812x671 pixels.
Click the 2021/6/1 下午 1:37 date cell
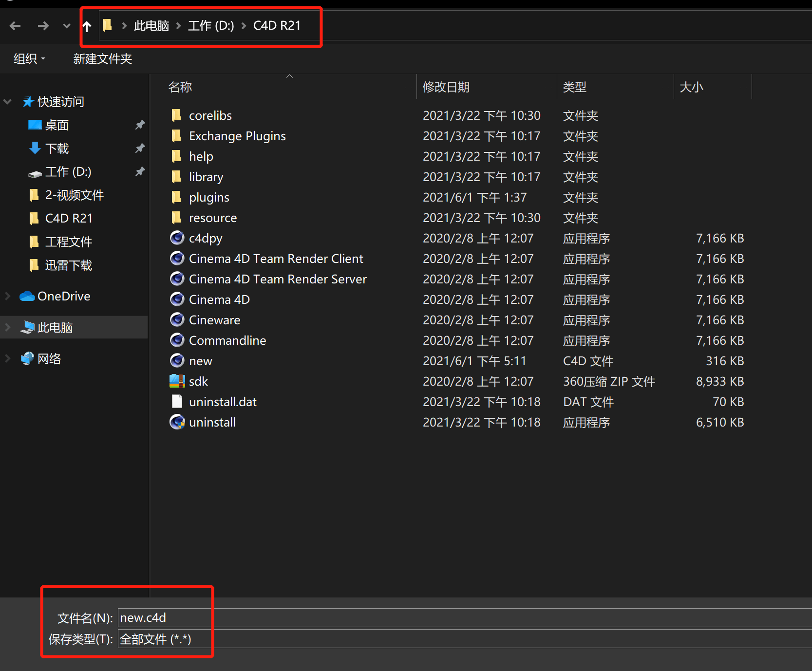(x=475, y=197)
